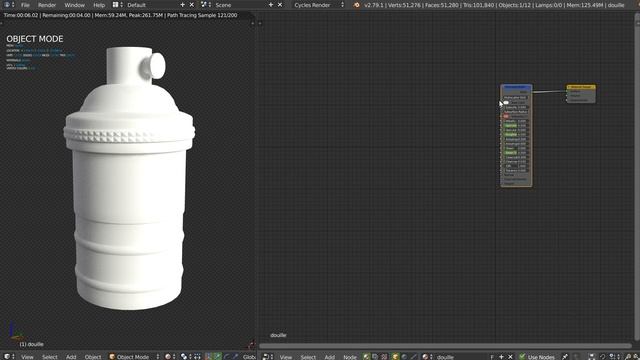Viewport: 640px width, 360px height.
Task: Click the node editor horizontal scrollbar
Action: 446,346
